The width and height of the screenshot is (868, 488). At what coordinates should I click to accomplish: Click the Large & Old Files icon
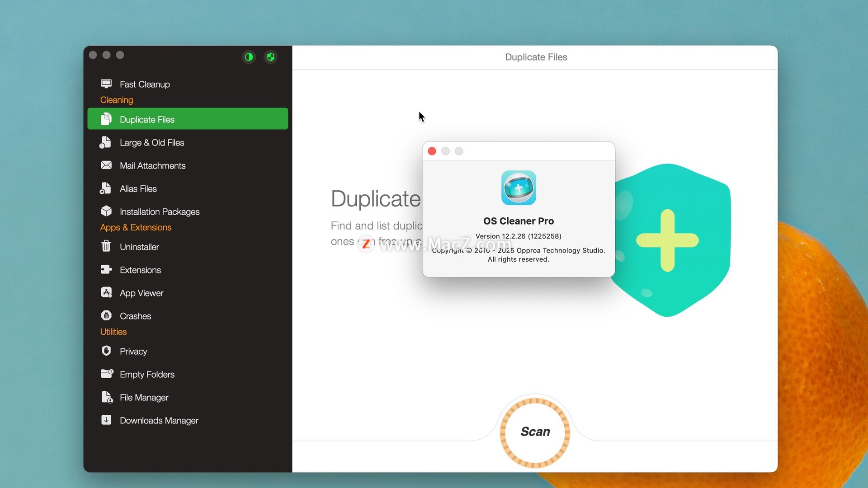105,142
